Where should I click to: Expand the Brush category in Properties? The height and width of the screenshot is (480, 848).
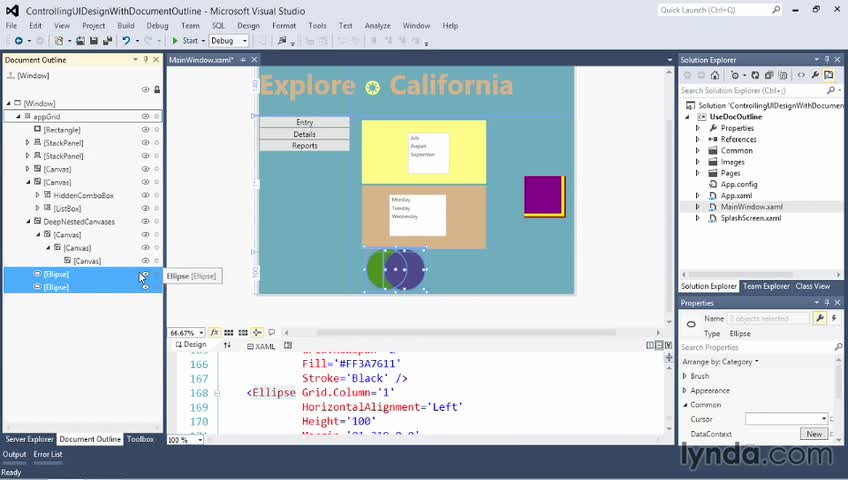click(685, 376)
